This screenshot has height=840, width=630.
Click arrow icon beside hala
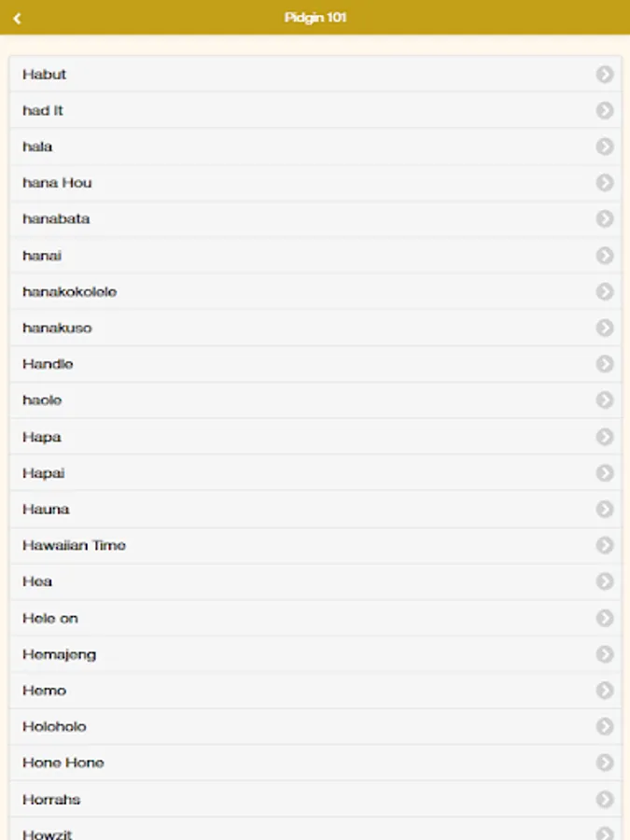(605, 147)
